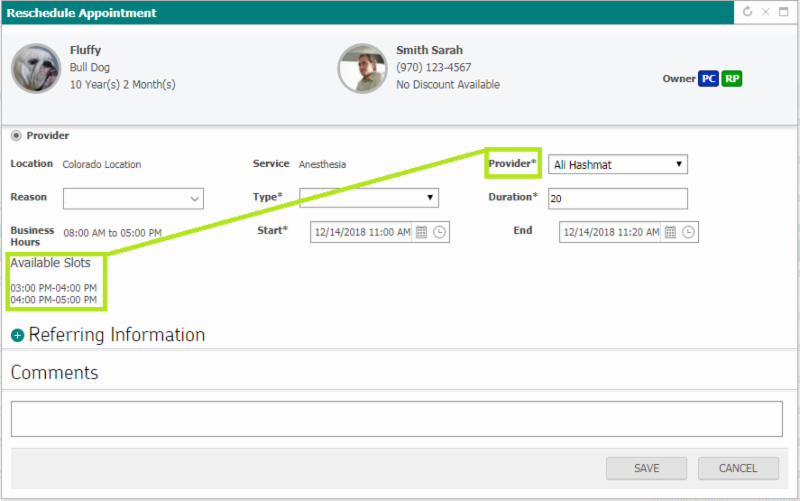Click the CANCEL button
Image resolution: width=800 pixels, height=501 pixels.
click(738, 468)
